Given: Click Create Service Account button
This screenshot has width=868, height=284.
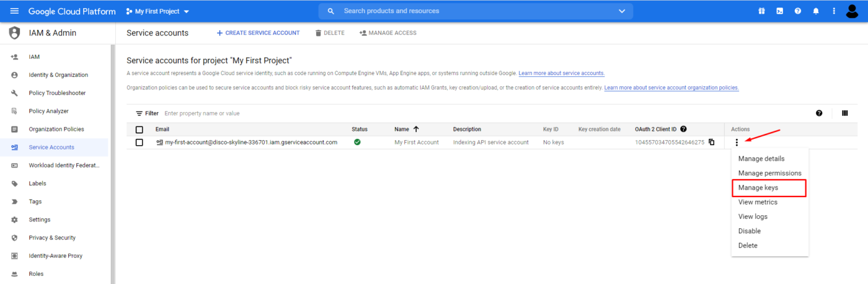Looking at the screenshot, I should [257, 33].
